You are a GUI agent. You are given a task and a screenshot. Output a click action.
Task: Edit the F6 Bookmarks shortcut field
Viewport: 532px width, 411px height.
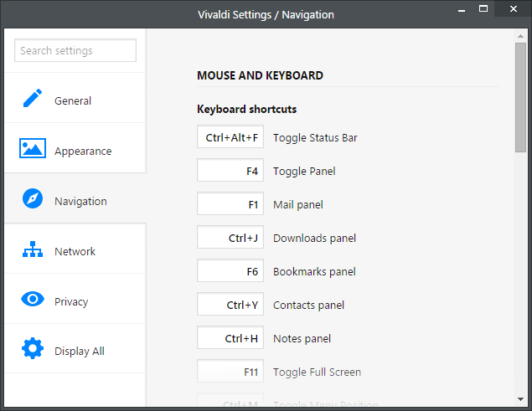click(230, 270)
